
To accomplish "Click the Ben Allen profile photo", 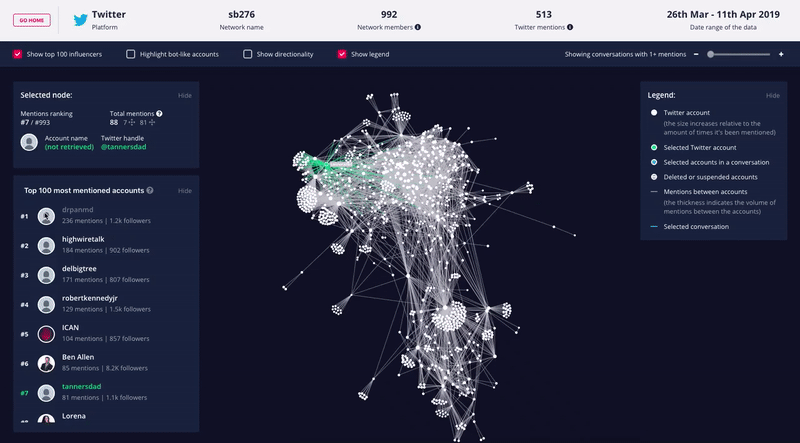I will coord(46,364).
